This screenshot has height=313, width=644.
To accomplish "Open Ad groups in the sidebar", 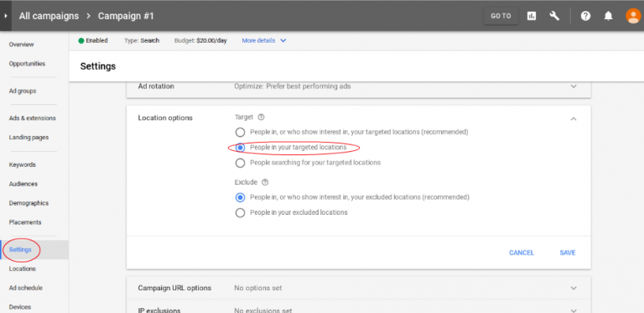I will point(23,91).
